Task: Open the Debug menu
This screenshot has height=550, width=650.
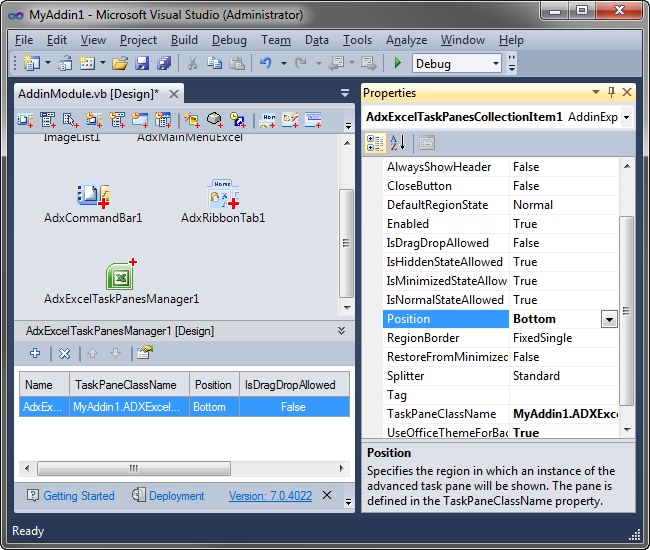Action: click(229, 40)
